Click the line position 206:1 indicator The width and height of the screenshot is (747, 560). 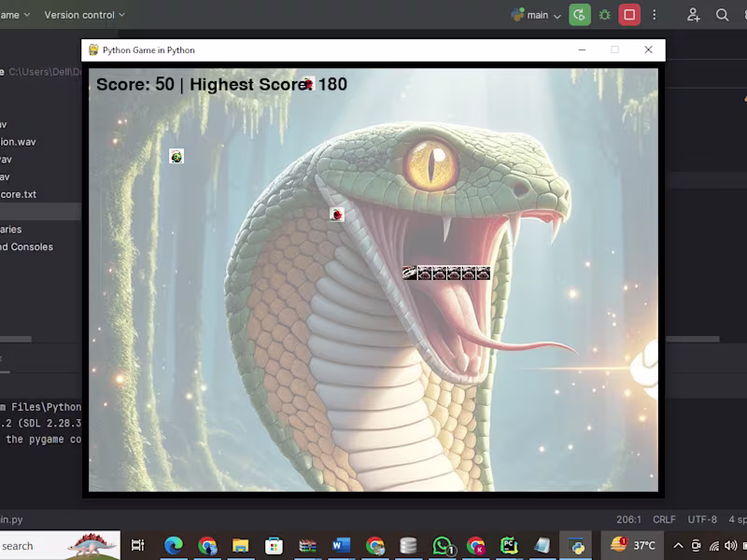point(628,520)
